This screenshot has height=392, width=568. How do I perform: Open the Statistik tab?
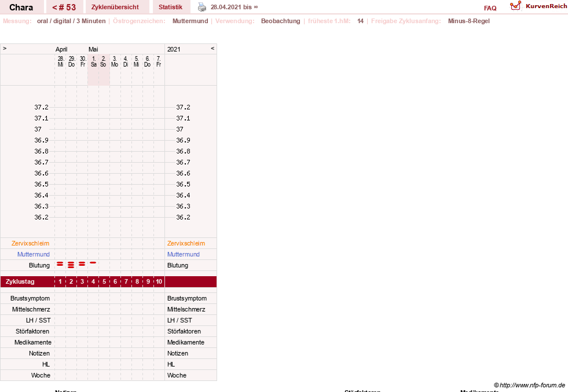coord(170,7)
